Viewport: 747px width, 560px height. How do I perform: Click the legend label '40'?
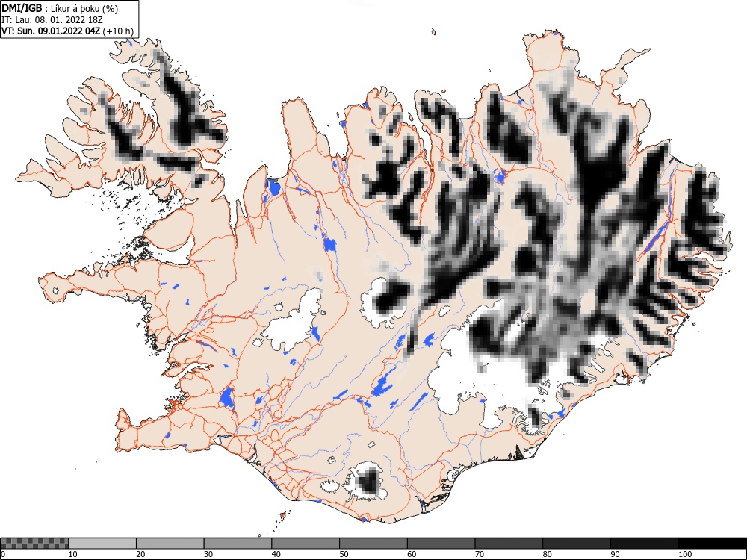(276, 554)
